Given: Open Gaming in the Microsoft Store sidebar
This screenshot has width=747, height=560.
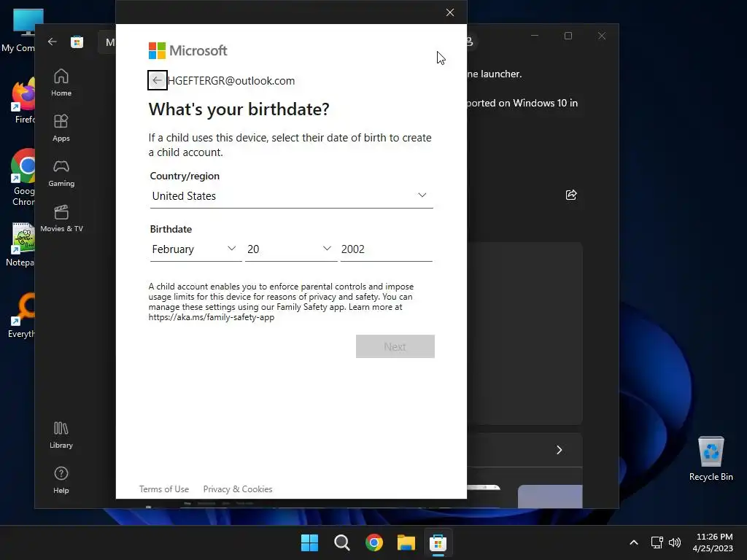Looking at the screenshot, I should [x=61, y=173].
